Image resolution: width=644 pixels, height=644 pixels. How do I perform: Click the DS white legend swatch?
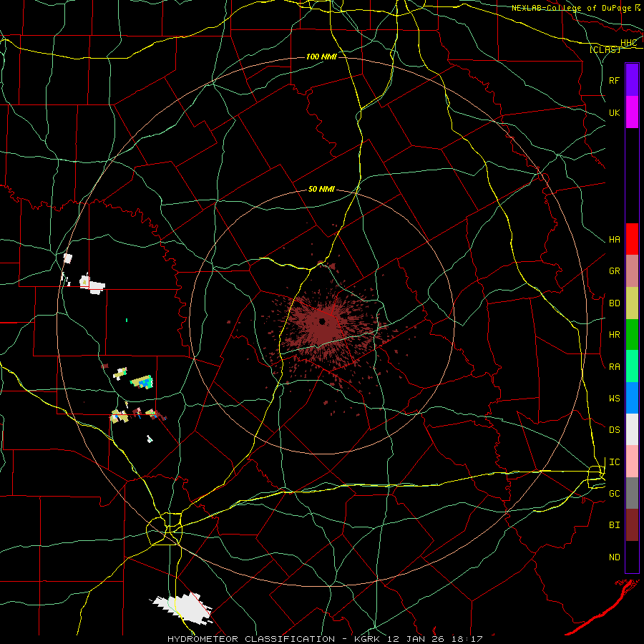tap(632, 429)
